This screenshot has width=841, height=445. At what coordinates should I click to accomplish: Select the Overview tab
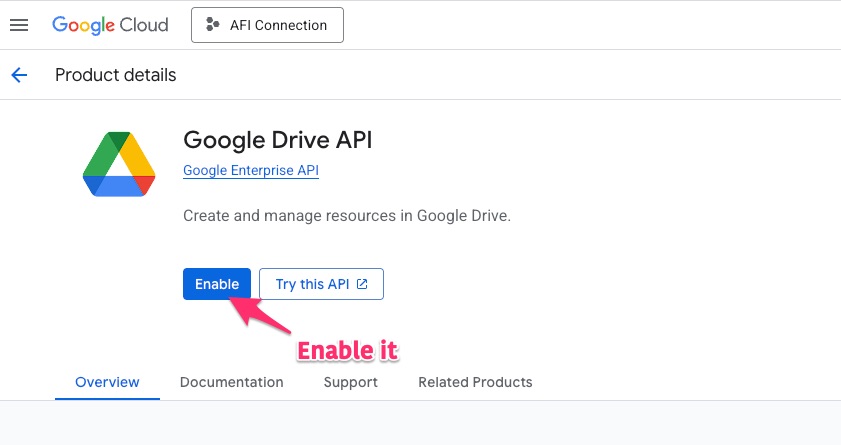click(x=107, y=382)
